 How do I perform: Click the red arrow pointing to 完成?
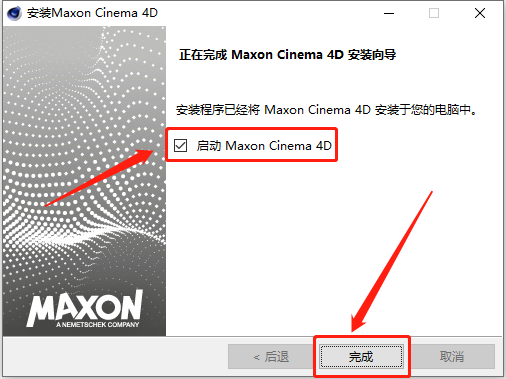(392, 262)
